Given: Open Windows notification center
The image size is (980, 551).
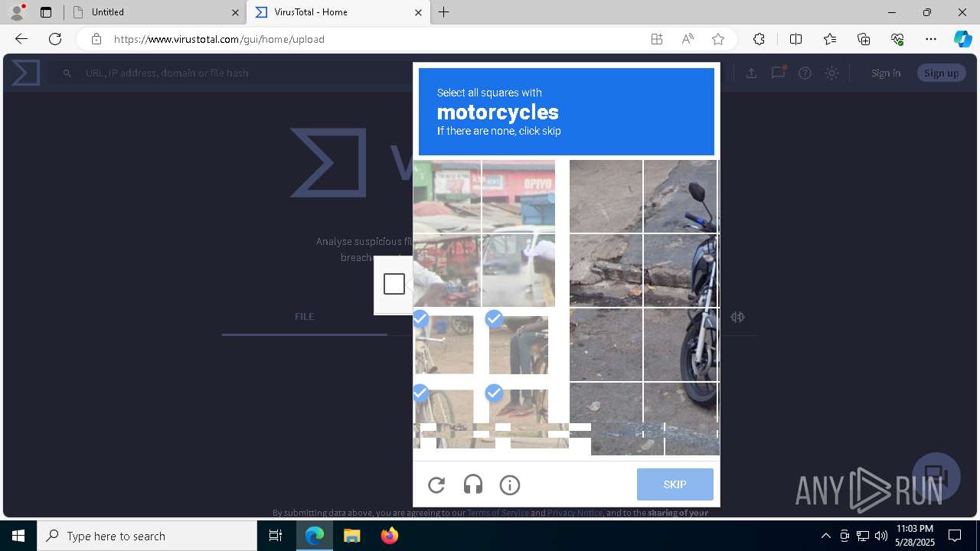Looking at the screenshot, I should [955, 536].
